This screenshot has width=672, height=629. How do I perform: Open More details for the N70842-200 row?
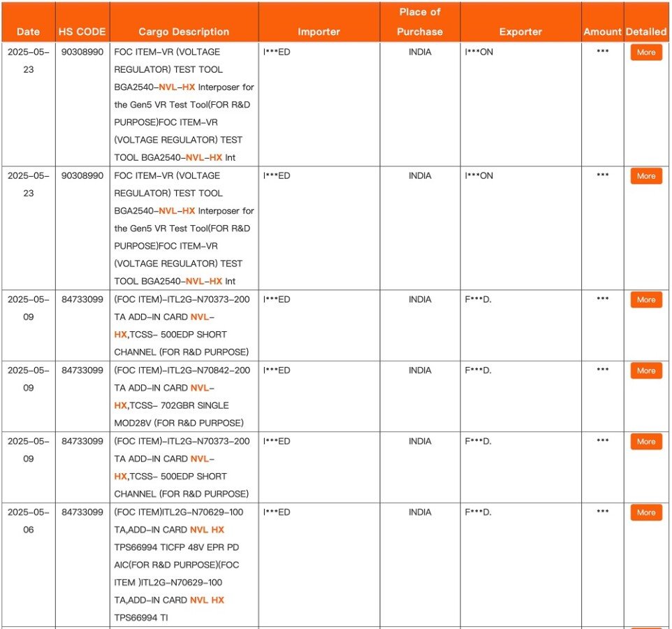point(646,370)
